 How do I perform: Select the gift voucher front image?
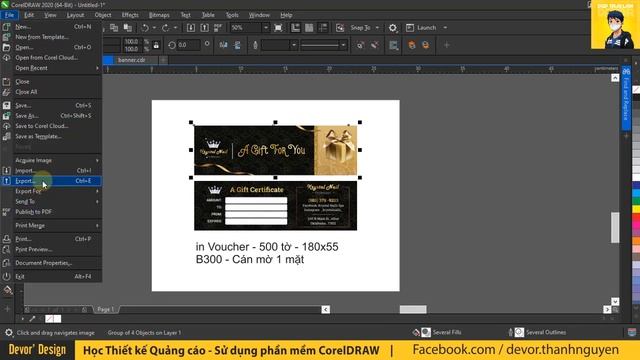coord(276,150)
